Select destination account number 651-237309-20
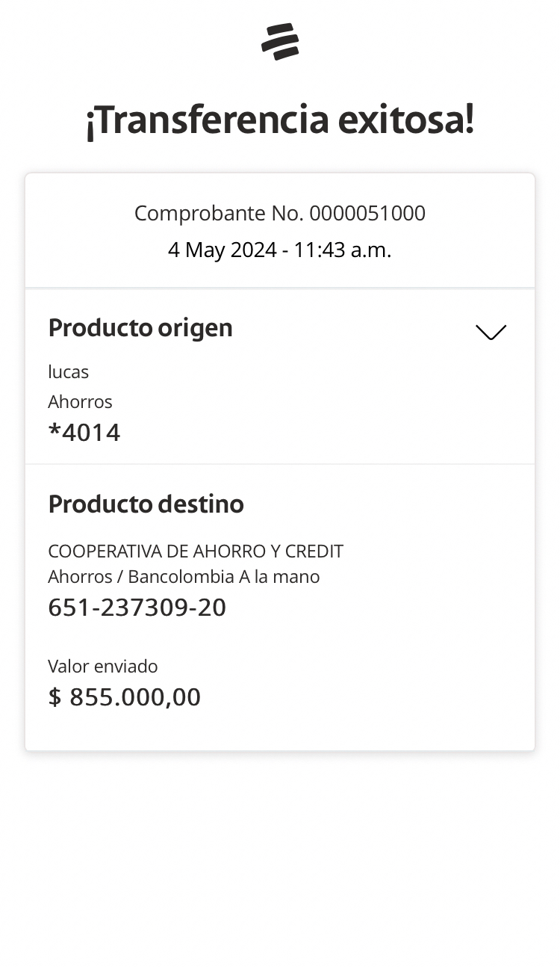560x967 pixels. pyautogui.click(x=137, y=608)
